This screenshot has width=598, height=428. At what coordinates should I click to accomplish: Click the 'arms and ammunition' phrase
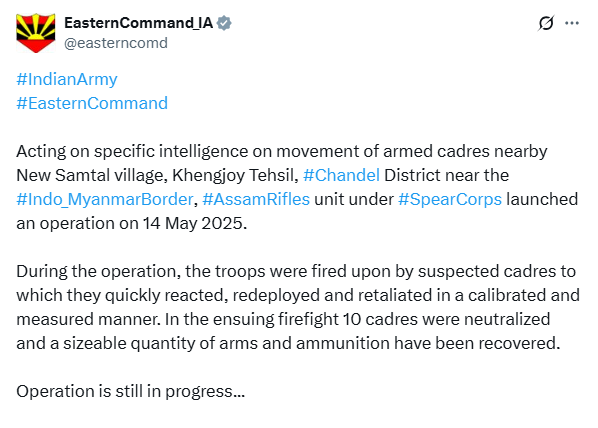point(305,343)
